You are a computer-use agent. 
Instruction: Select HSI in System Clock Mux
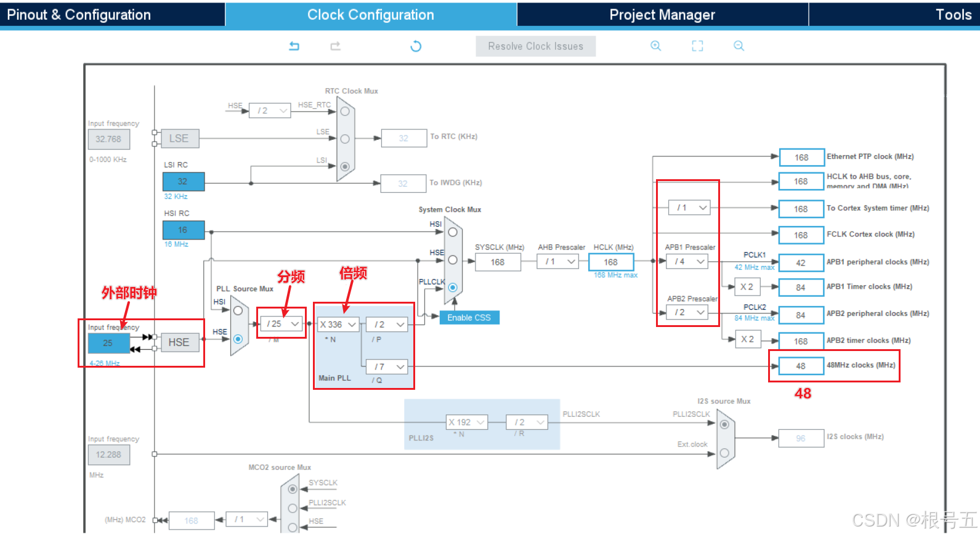pos(453,232)
